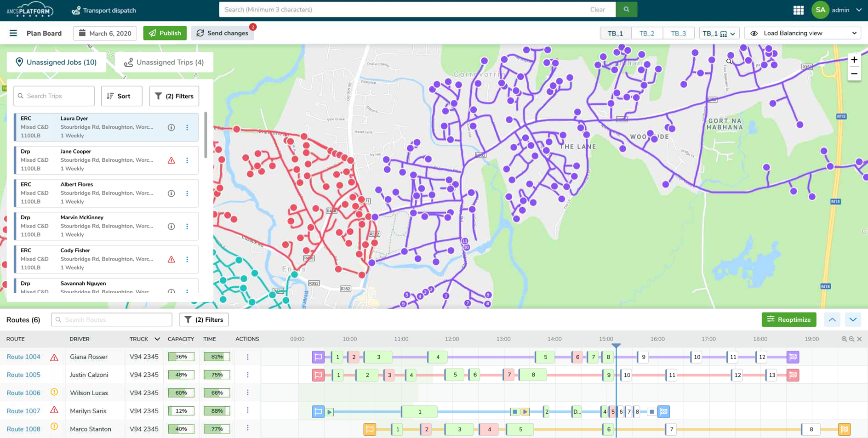Click Route 1004's 36% capacity bar
This screenshot has width=868, height=438.
point(181,357)
